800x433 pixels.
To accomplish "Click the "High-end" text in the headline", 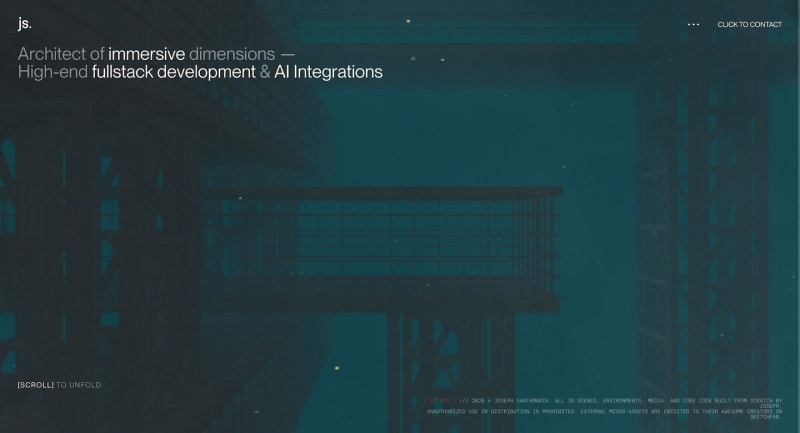I will click(x=52, y=72).
